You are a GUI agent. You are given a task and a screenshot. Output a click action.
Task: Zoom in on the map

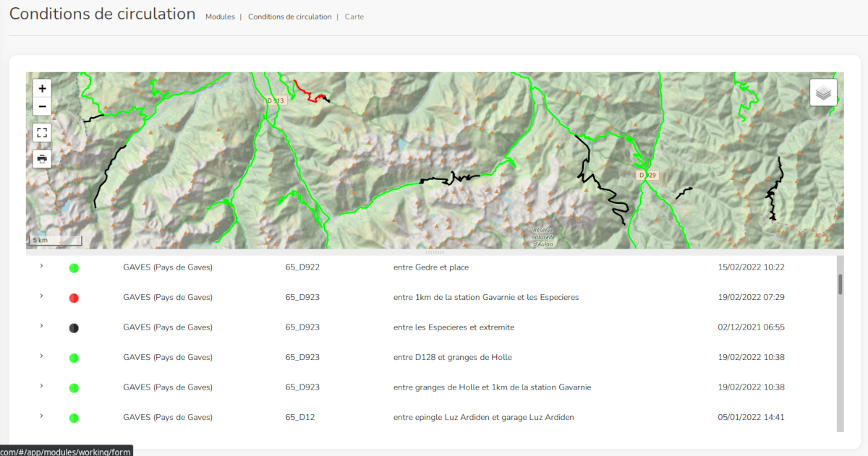(x=43, y=88)
